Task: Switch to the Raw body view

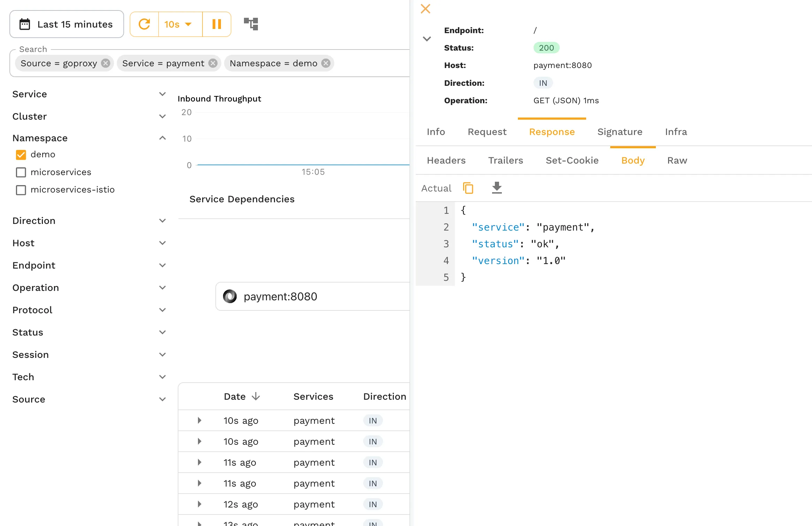Action: (676, 160)
